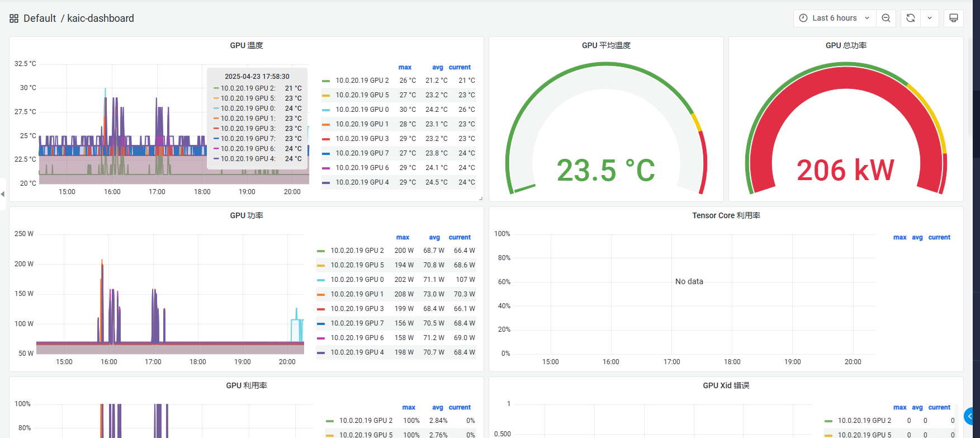This screenshot has width=980, height=438.
Task: Click the 23.5 °C average temperature gauge
Action: click(606, 170)
